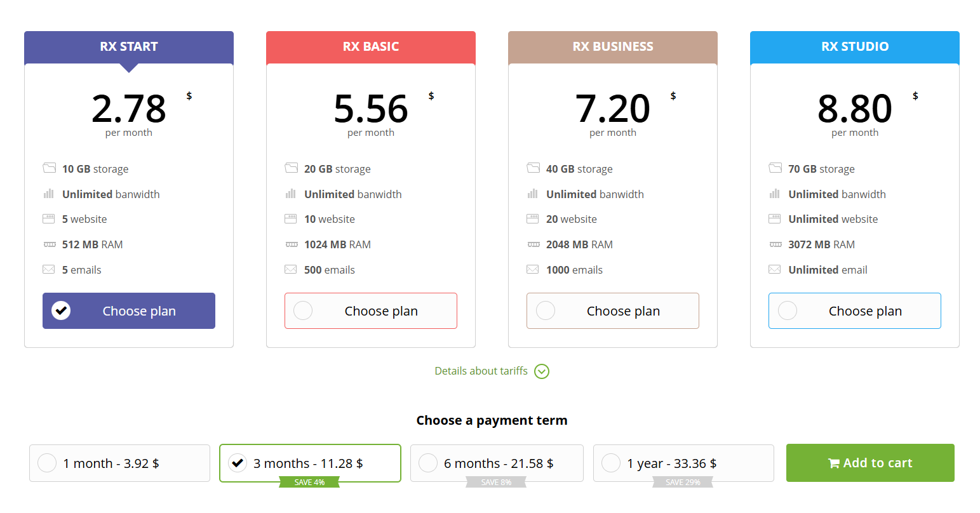Viewport: 980px width, 513px height.
Task: Expand Details about tariffs chevron
Action: point(542,371)
